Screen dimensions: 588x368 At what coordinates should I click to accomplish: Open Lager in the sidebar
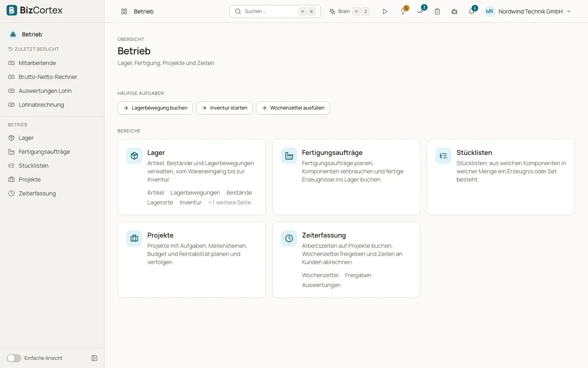52,138
